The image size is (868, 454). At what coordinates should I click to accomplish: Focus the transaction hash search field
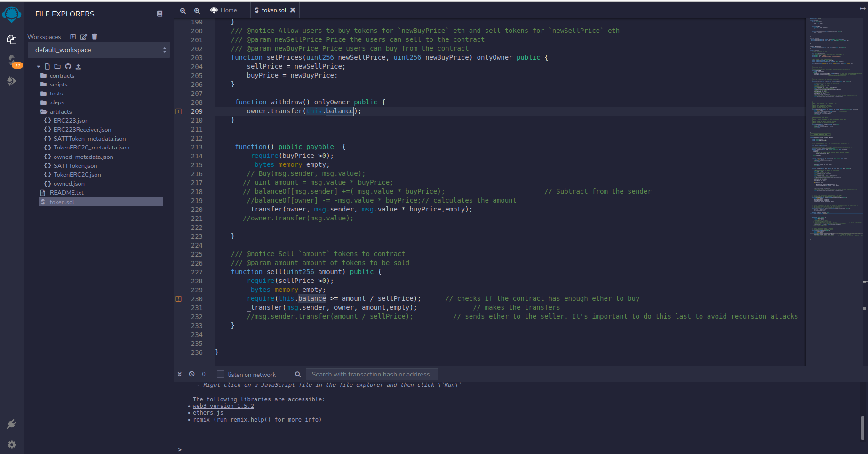(372, 374)
